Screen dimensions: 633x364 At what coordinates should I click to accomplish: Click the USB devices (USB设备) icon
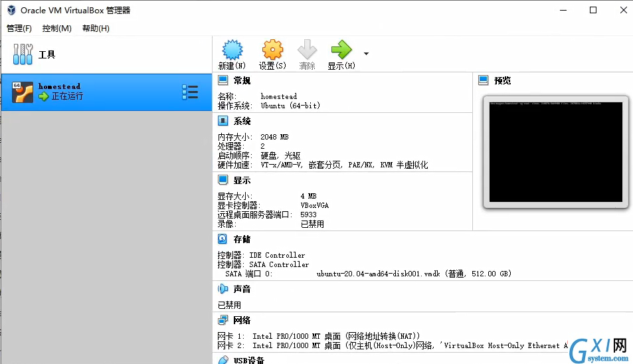(223, 360)
